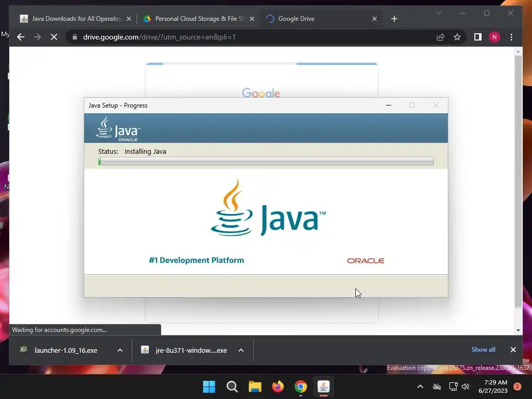Image resolution: width=532 pixels, height=399 pixels.
Task: Click scrollbar down arrow
Action: pos(518,330)
